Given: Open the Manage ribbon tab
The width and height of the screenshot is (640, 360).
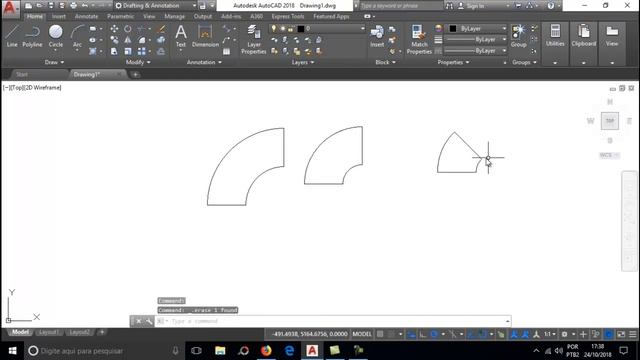Looking at the screenshot, I should [174, 16].
